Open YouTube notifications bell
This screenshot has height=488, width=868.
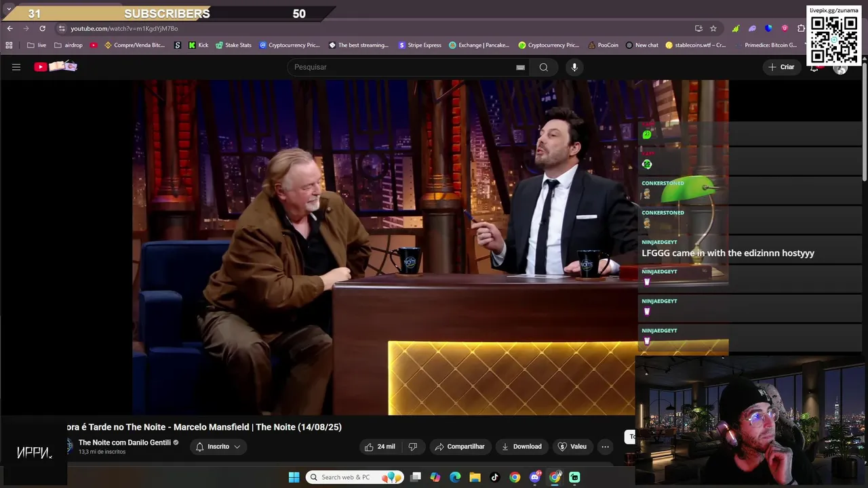tap(814, 67)
